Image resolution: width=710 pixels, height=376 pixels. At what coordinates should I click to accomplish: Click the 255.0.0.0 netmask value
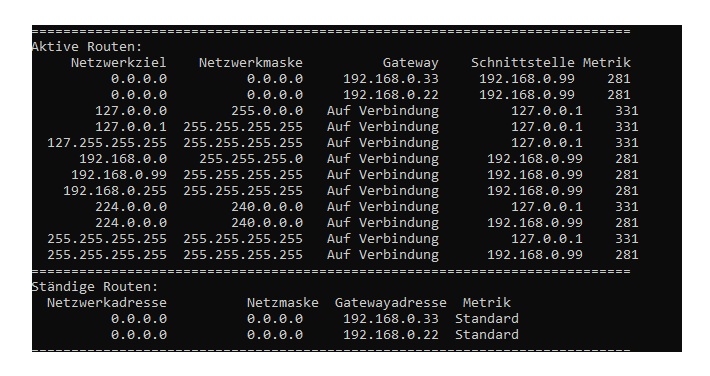(x=267, y=111)
